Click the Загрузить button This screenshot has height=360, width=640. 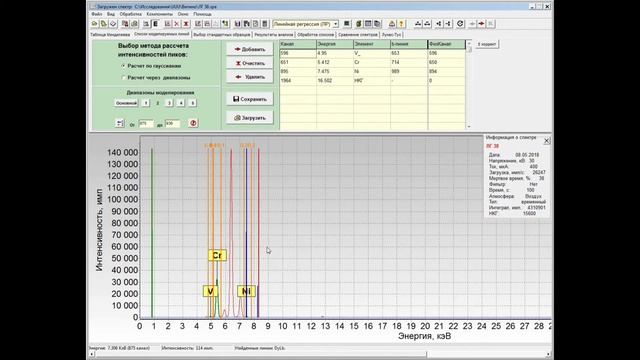[250, 118]
